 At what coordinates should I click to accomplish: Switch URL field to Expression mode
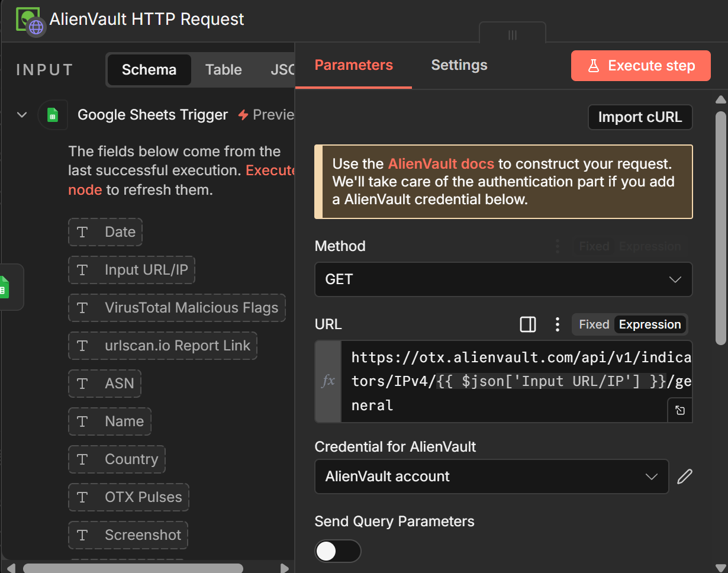650,324
